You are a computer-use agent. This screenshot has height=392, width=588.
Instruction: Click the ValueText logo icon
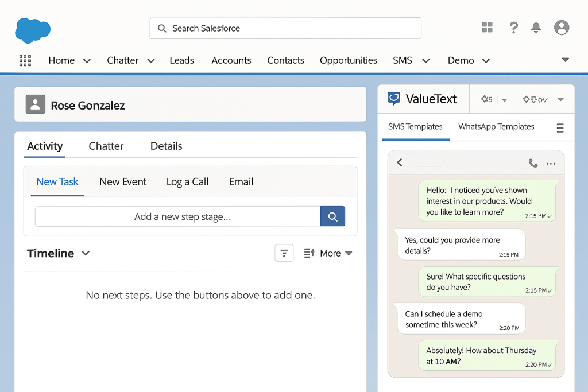click(394, 99)
